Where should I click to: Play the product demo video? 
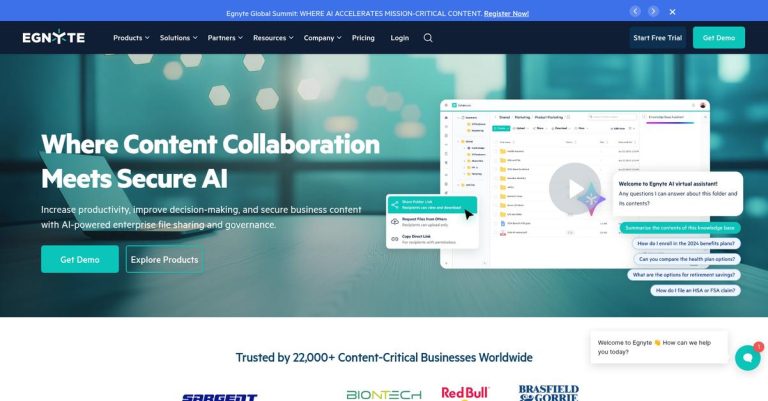click(575, 189)
